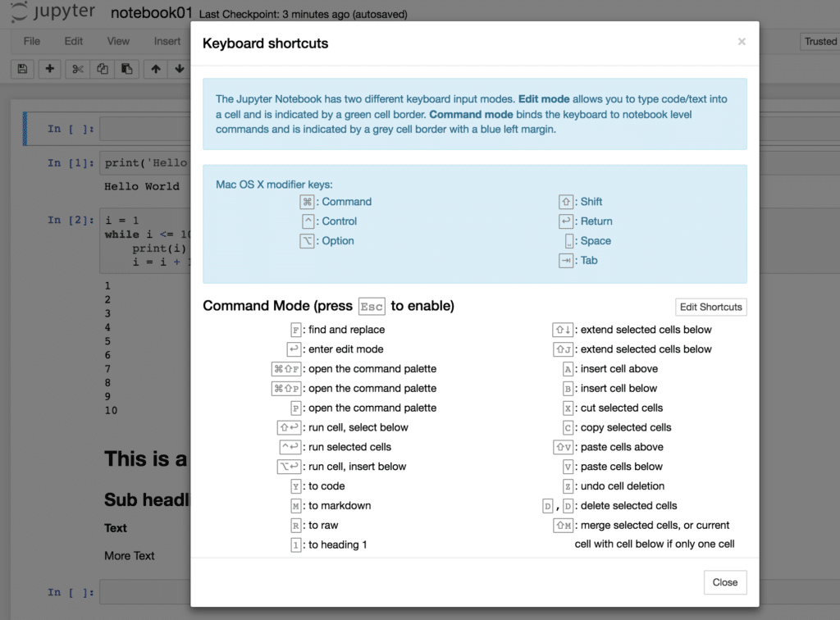Click 'copy selected cells' shortcut text

pyautogui.click(x=626, y=427)
